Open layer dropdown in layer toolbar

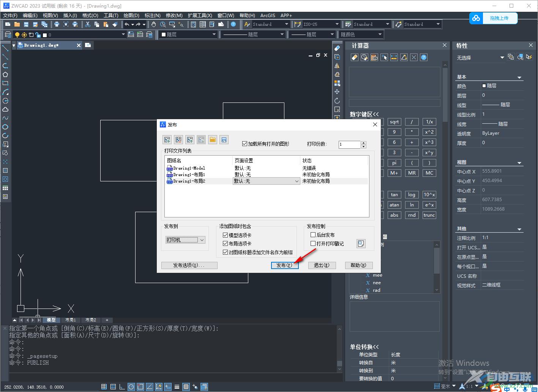[70, 35]
